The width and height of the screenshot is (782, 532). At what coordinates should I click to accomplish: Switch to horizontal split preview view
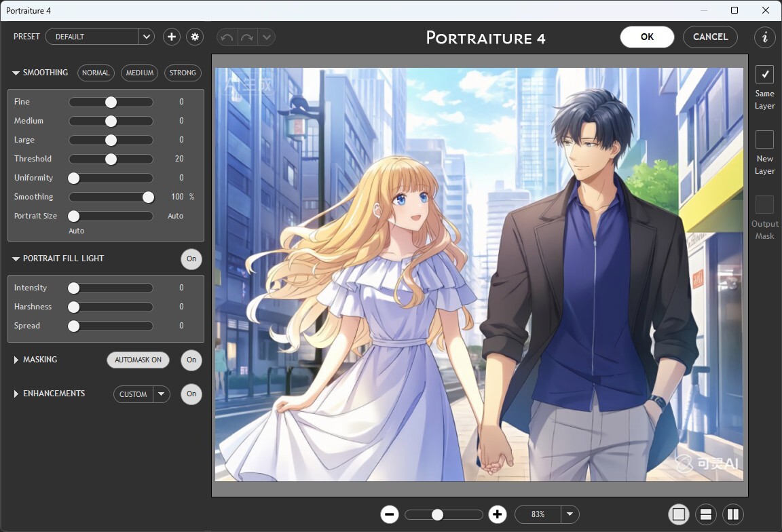click(x=705, y=514)
